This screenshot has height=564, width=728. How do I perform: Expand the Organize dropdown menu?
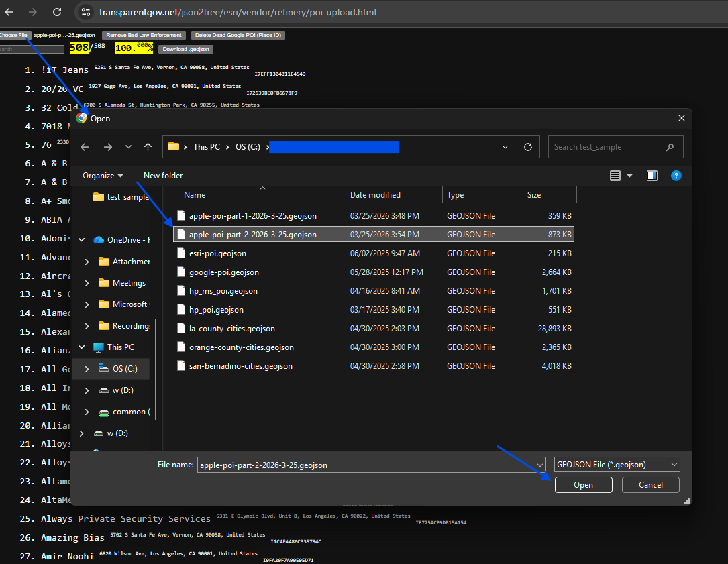(x=103, y=176)
